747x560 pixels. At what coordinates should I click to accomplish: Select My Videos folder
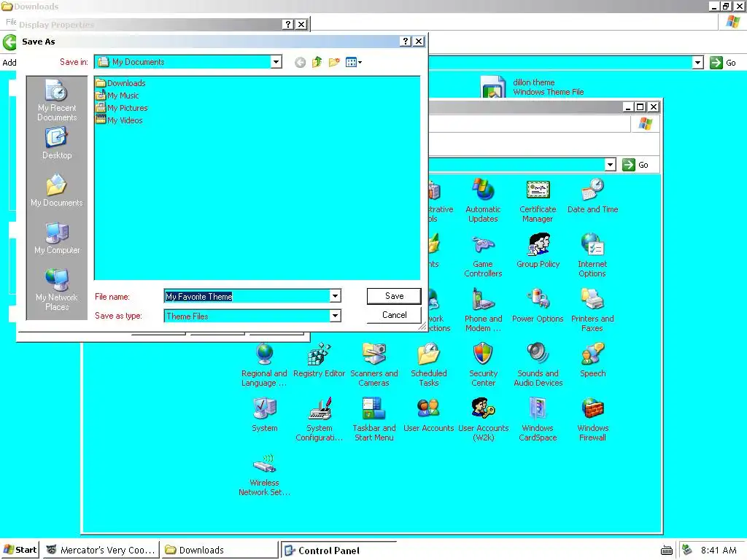[119, 120]
